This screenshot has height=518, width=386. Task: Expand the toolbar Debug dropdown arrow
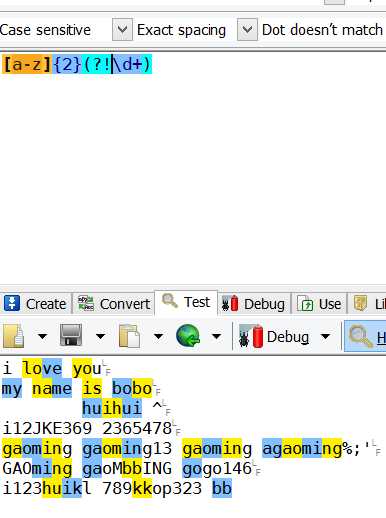[325, 336]
